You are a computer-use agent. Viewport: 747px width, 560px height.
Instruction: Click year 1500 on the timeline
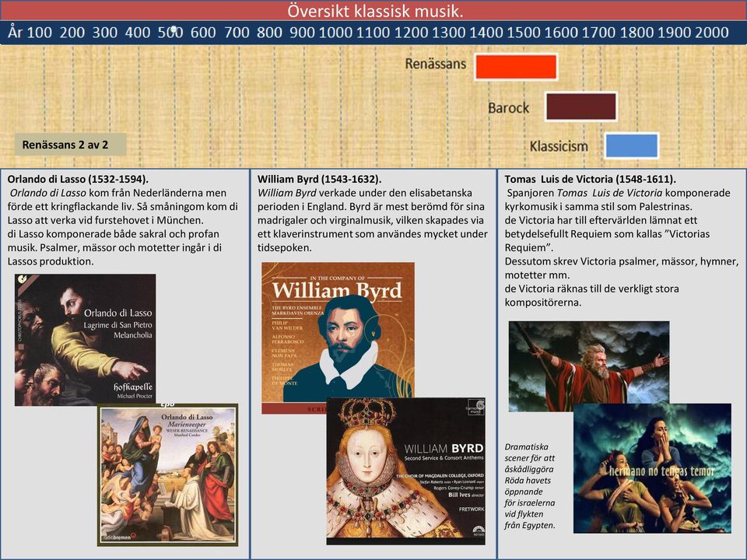[x=523, y=33]
